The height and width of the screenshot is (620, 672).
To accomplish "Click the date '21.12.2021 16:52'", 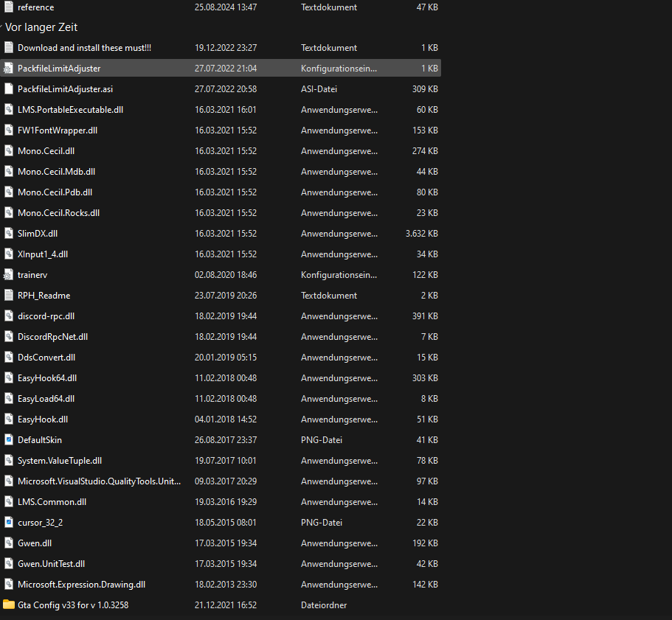I will click(x=226, y=605).
